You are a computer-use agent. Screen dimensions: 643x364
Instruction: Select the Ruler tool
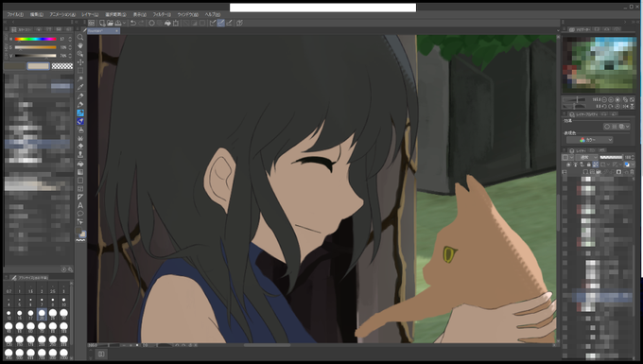[80, 197]
